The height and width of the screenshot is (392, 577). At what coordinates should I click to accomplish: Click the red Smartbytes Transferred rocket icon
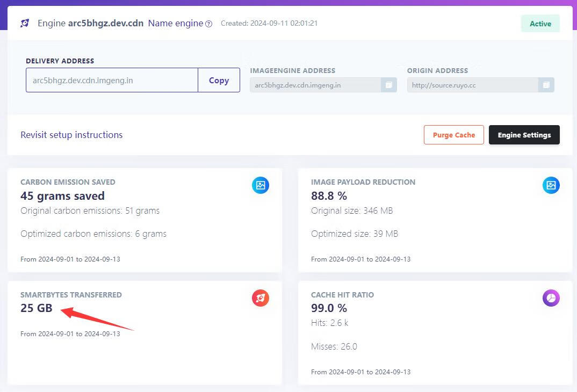[261, 298]
